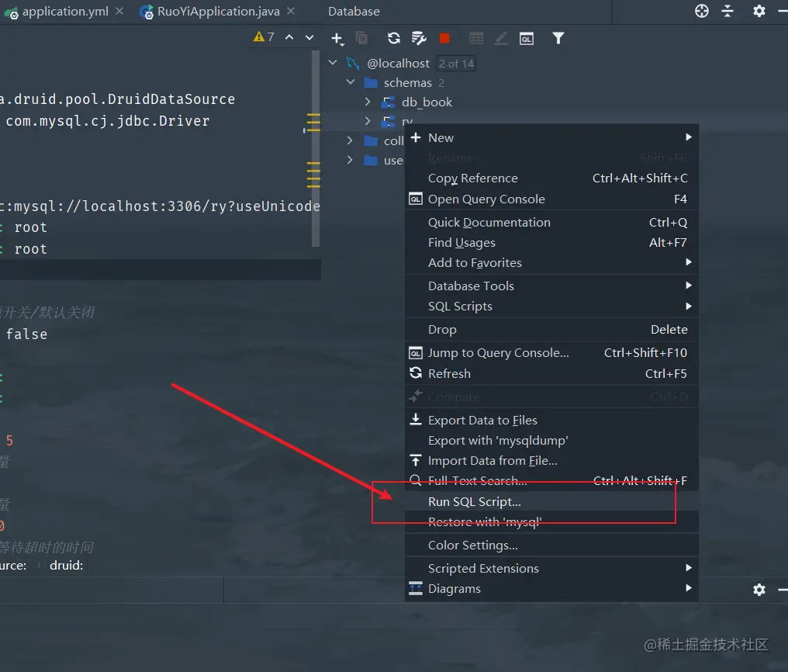Choose Refresh in the context menu
Image resolution: width=788 pixels, height=672 pixels.
pos(551,373)
